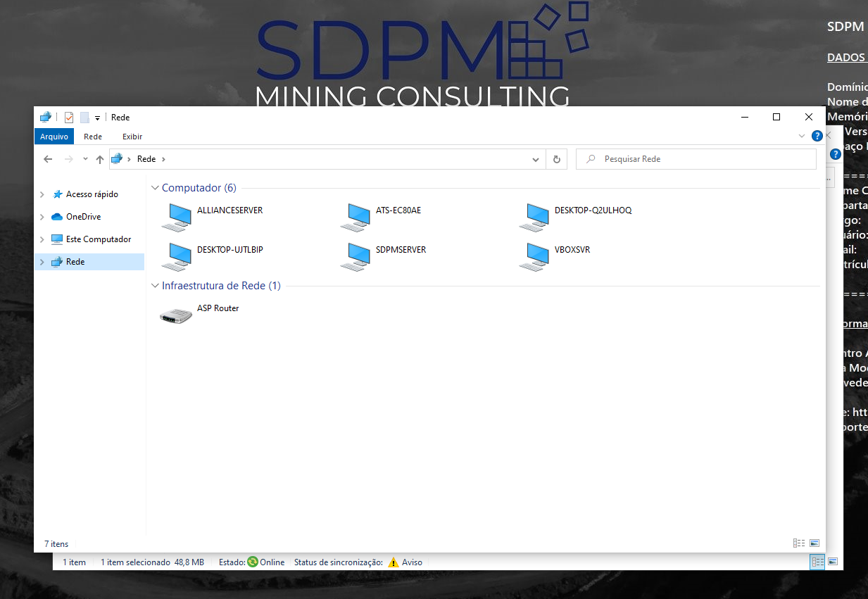Switch to large icons view in status bar

tap(814, 543)
